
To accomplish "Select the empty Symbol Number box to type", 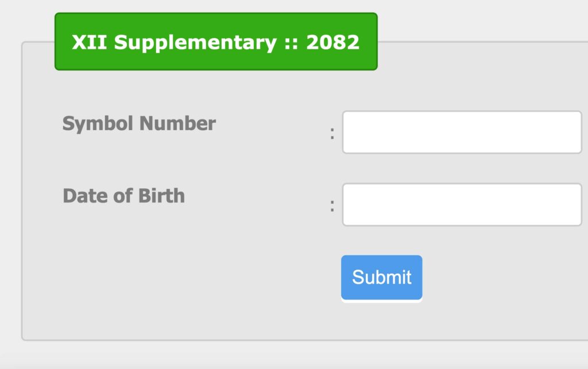I will (461, 132).
